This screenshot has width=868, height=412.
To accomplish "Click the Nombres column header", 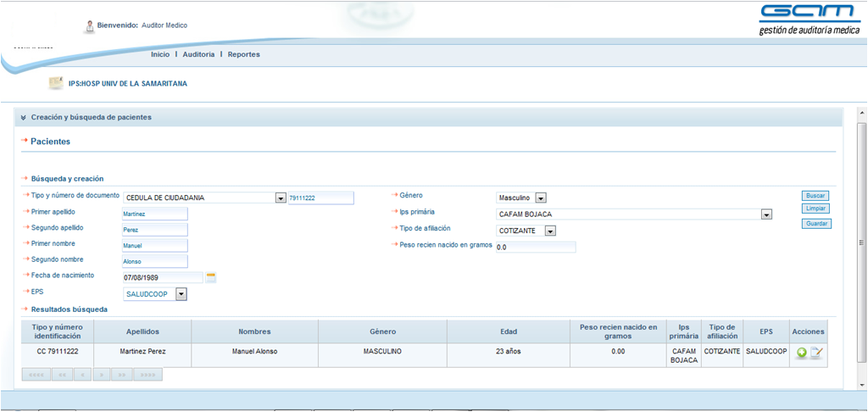I will tap(254, 331).
